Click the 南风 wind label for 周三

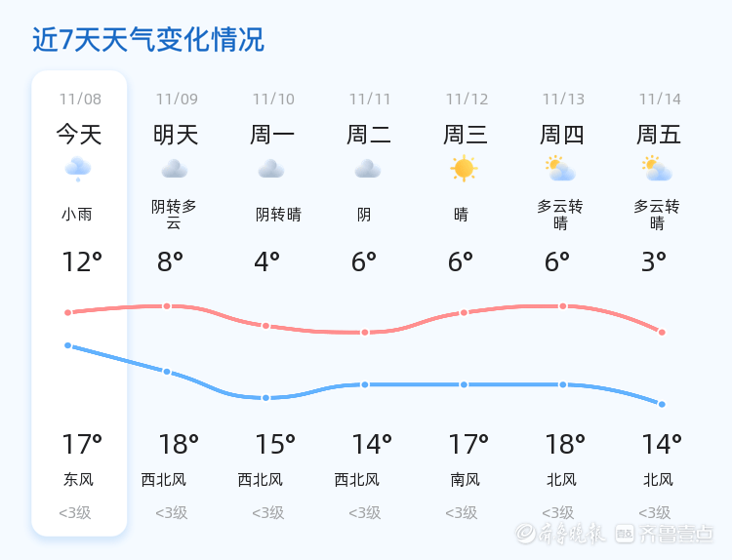[466, 480]
